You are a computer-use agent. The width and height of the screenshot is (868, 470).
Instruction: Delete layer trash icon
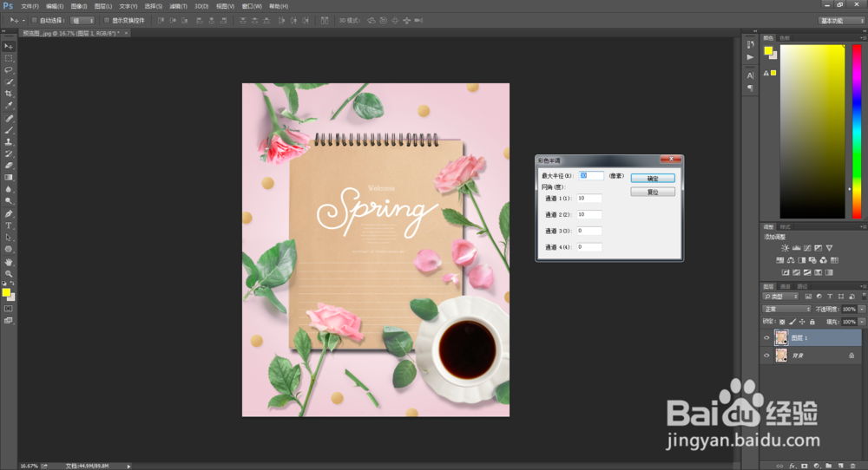tap(853, 467)
